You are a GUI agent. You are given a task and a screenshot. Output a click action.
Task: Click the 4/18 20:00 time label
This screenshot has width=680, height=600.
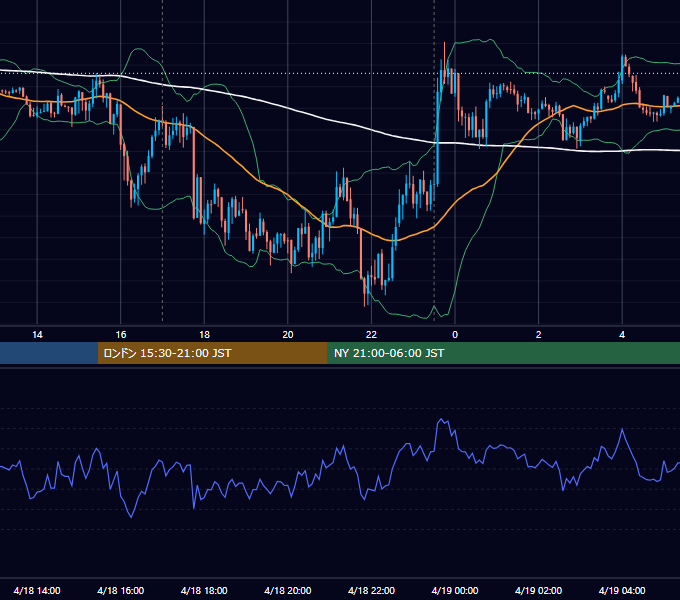pyautogui.click(x=288, y=590)
